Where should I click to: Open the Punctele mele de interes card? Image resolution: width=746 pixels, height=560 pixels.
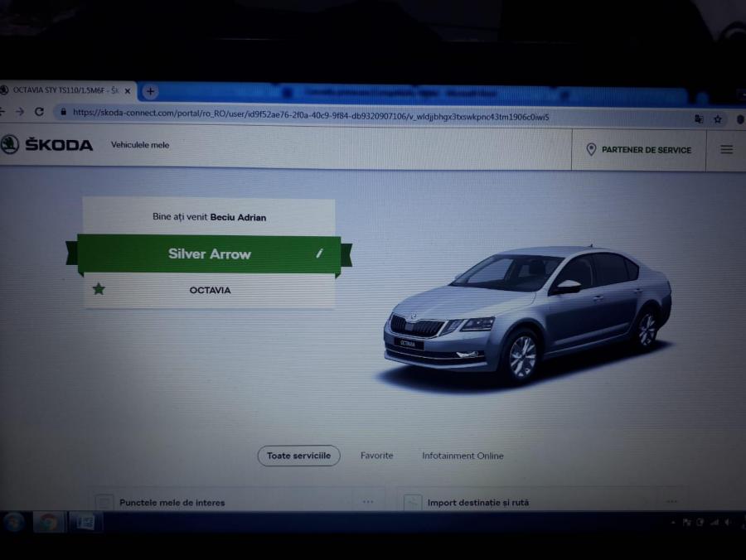click(x=172, y=502)
